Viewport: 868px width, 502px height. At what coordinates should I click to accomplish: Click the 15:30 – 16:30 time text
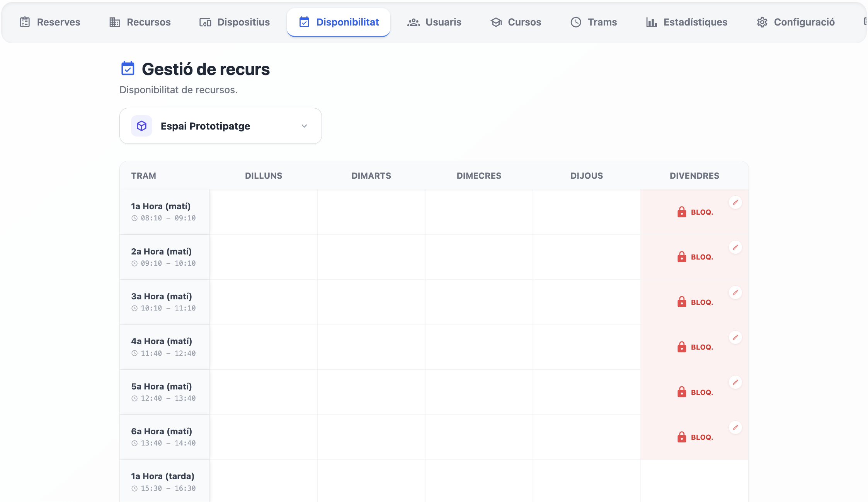click(x=168, y=488)
